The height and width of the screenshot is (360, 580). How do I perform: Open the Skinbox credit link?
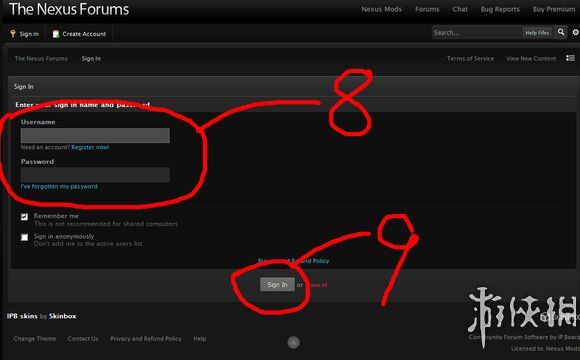click(63, 316)
